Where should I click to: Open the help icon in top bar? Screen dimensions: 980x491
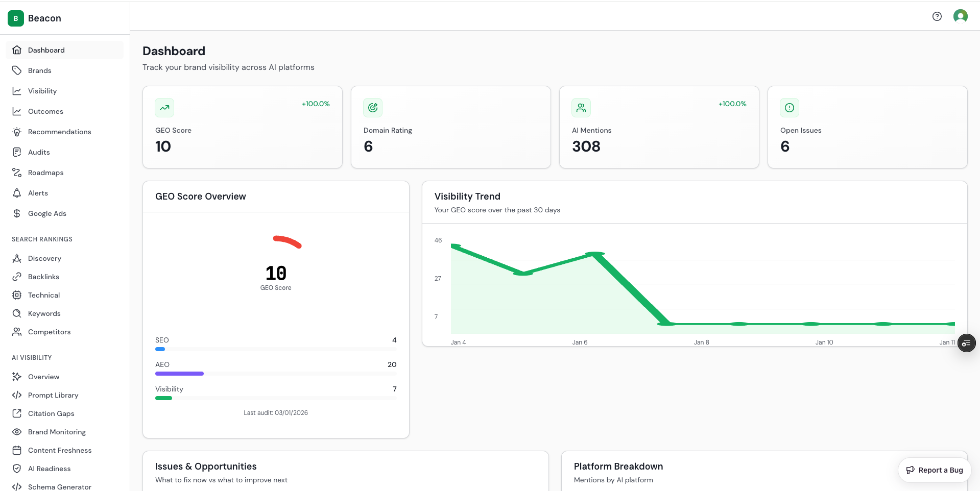pos(937,16)
